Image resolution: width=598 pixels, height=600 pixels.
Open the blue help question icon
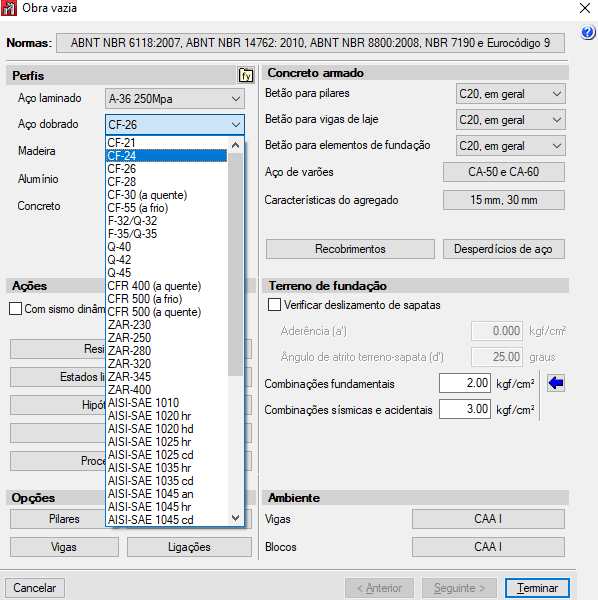pos(588,33)
